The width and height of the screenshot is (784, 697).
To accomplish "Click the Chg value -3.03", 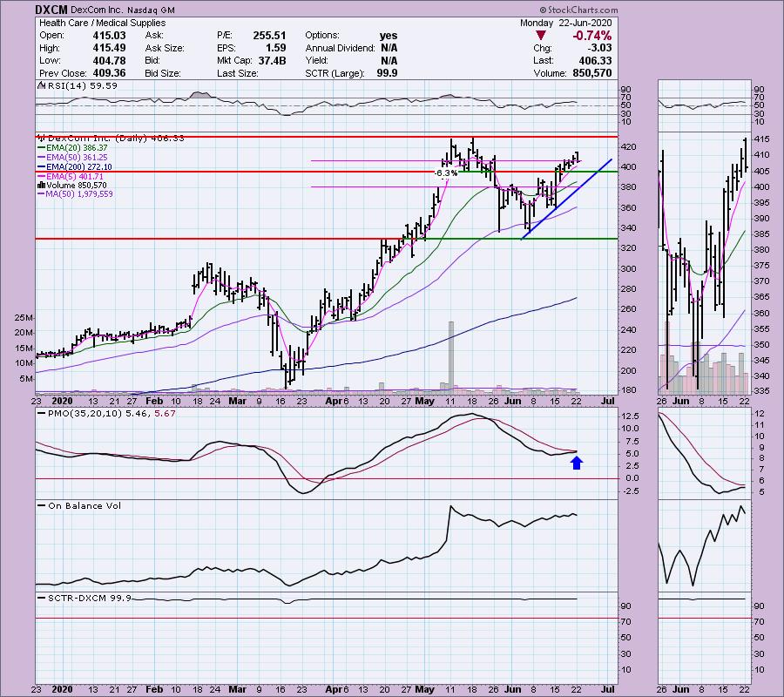I will pos(599,48).
